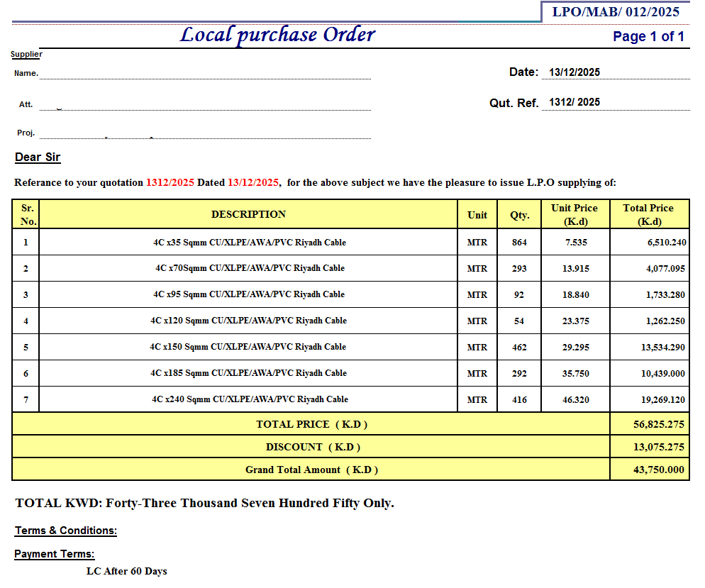Click the 4C x95 Sqmm cable description
The height and width of the screenshot is (588, 705).
(x=249, y=294)
